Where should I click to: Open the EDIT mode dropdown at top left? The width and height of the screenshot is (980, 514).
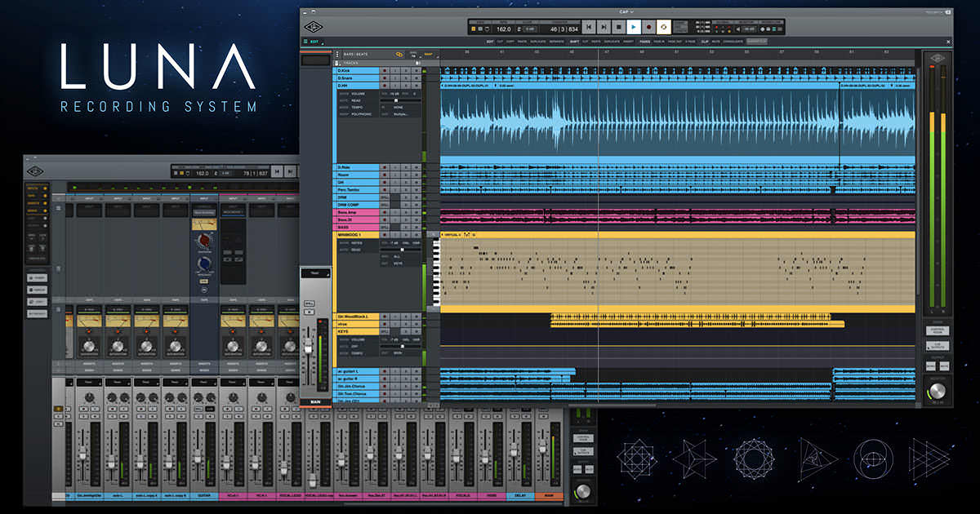point(314,41)
